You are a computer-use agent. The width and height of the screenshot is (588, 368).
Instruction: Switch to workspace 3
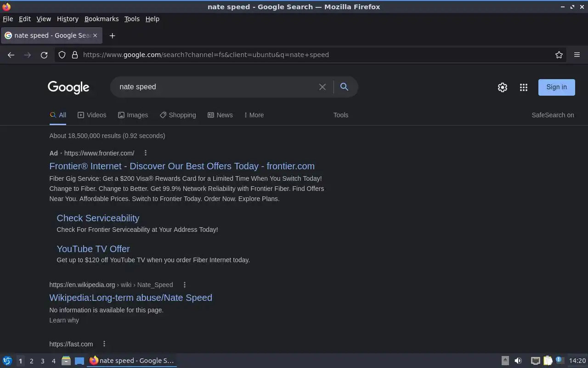click(42, 361)
